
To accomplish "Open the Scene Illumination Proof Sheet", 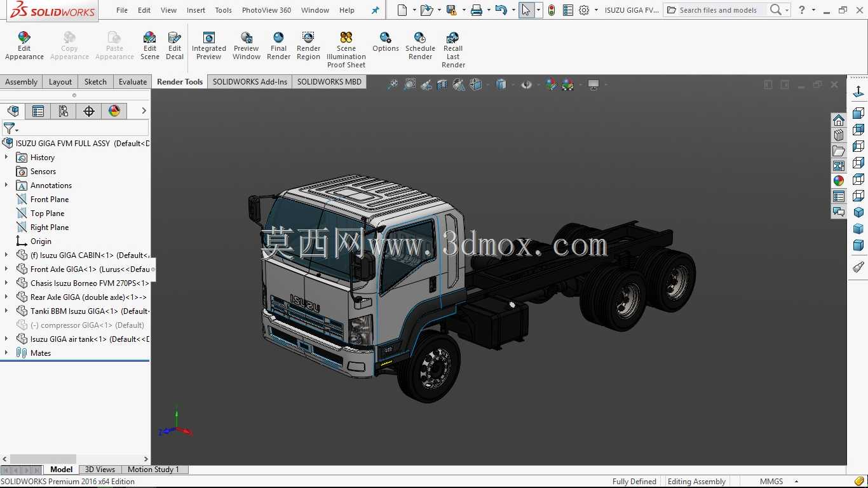I will 346,50.
